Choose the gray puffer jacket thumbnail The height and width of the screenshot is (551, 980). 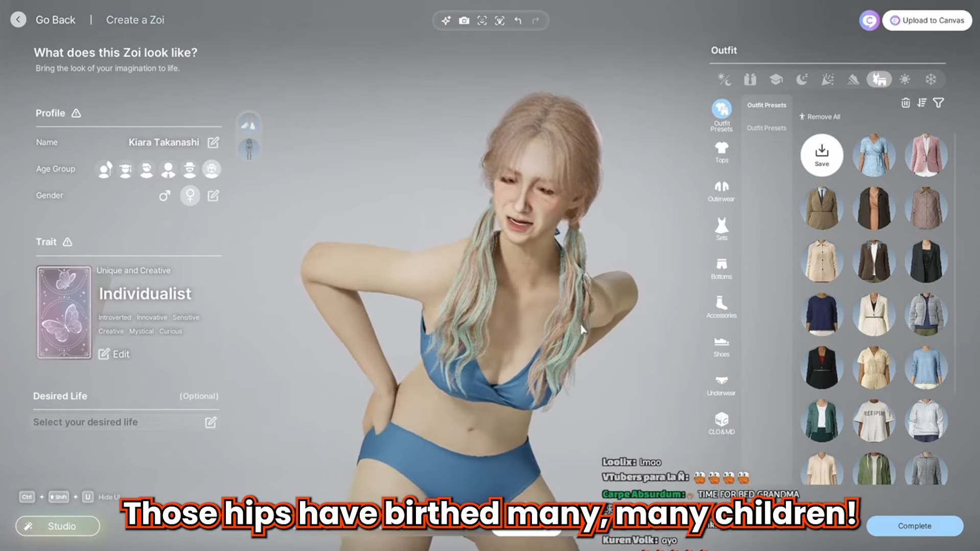pyautogui.click(x=926, y=315)
